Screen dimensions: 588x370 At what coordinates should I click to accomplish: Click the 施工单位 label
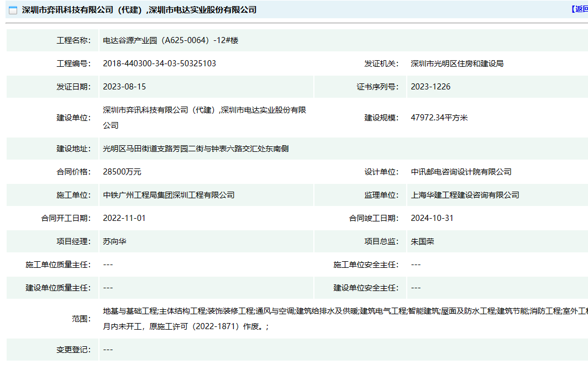click(73, 195)
